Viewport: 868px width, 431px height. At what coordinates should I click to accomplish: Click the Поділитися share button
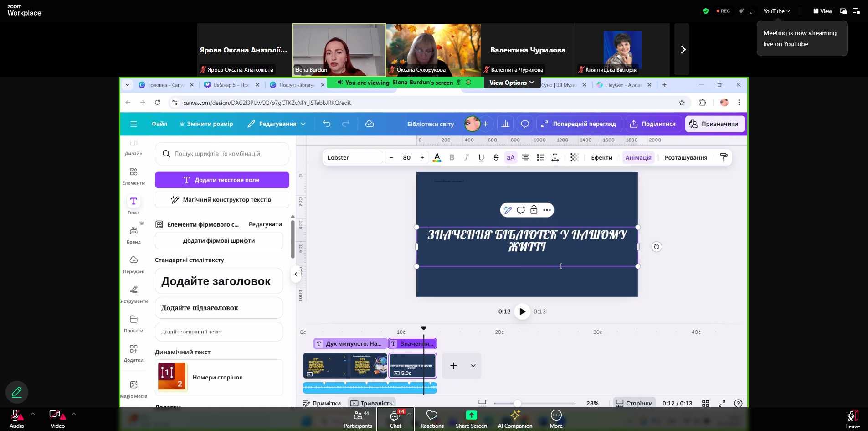[x=652, y=124]
